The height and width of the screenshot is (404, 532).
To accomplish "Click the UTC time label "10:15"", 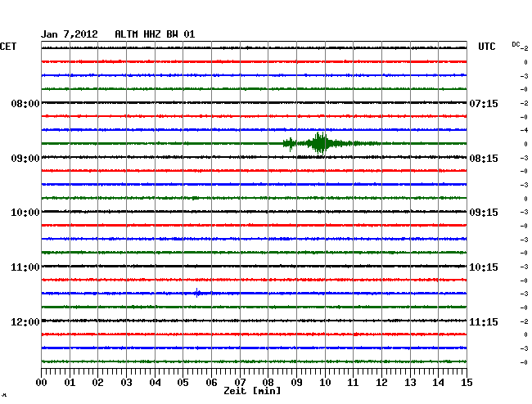I will 484,267.
